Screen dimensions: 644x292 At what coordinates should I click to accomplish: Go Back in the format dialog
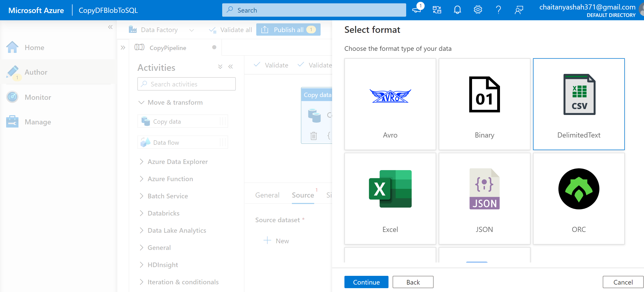(x=413, y=282)
